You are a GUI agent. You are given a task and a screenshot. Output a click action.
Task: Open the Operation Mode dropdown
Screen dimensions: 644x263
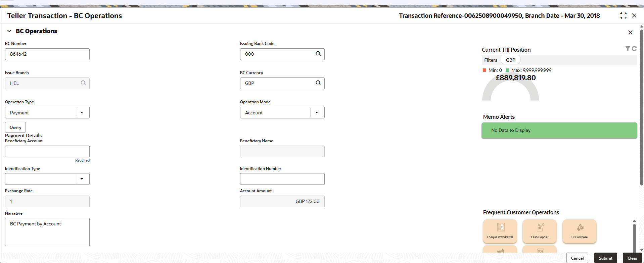(x=317, y=113)
